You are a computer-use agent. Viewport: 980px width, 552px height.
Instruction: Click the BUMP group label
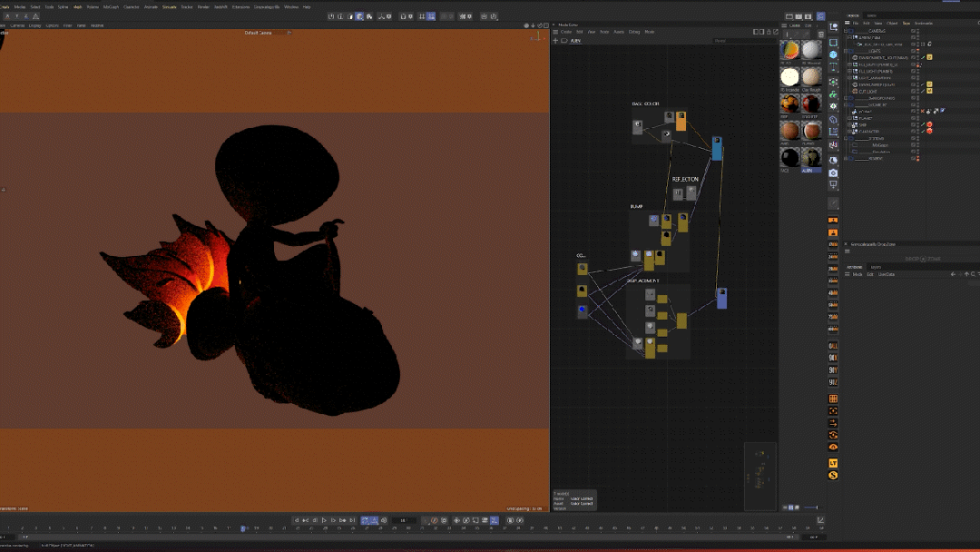tap(636, 206)
